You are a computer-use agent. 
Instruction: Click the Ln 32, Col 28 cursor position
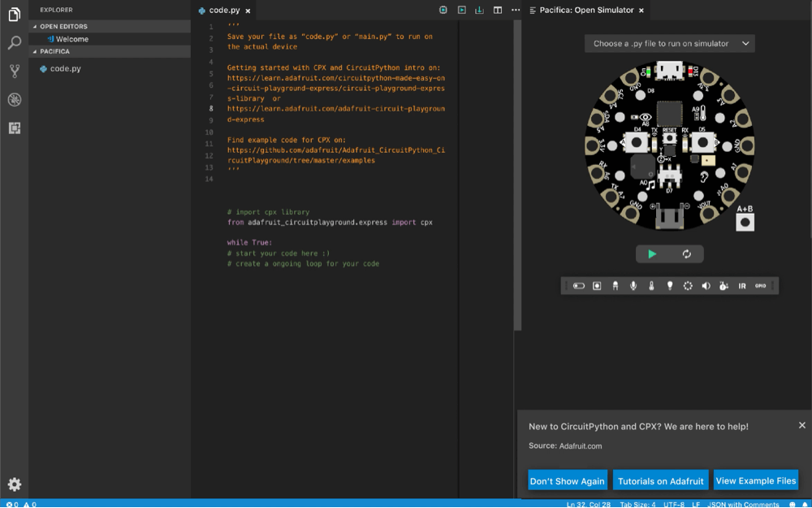tap(589, 505)
